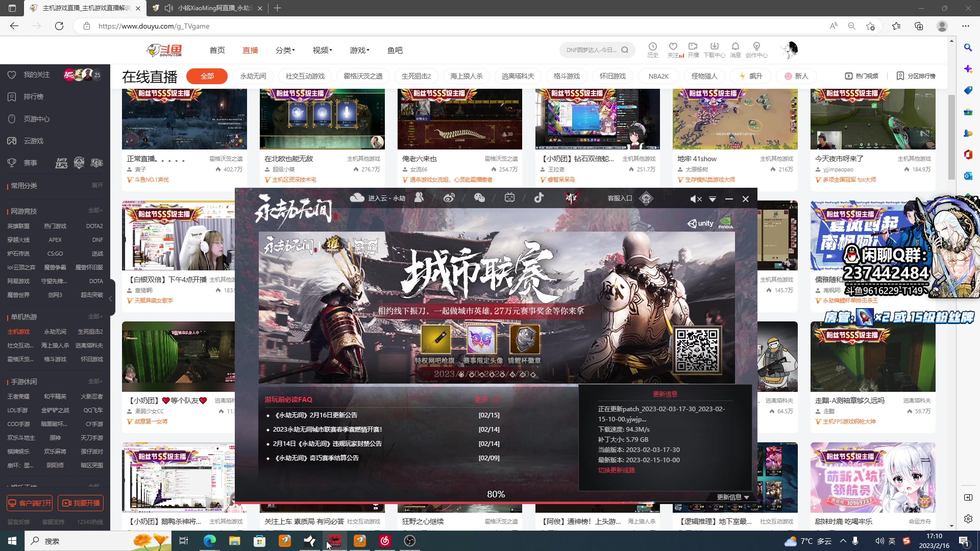Select 直播 in Douyu navigation

(x=250, y=50)
